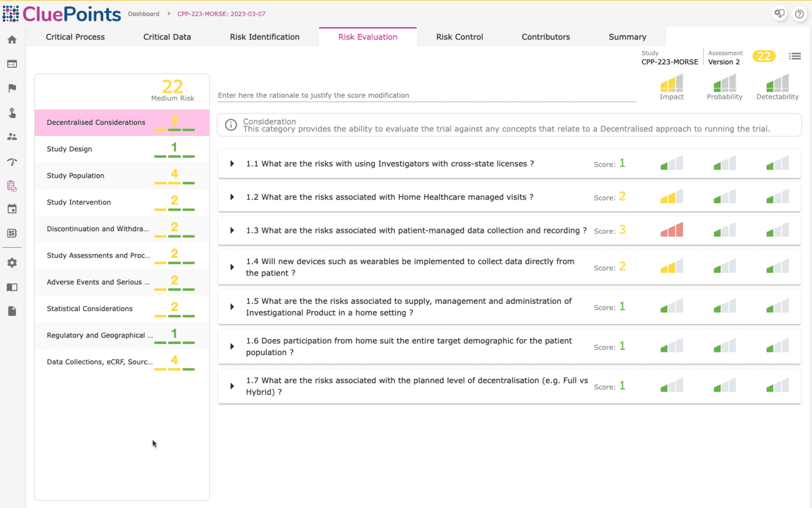The height and width of the screenshot is (508, 812).
Task: Select the speedometer gauge icon in the sidebar
Action: (12, 162)
